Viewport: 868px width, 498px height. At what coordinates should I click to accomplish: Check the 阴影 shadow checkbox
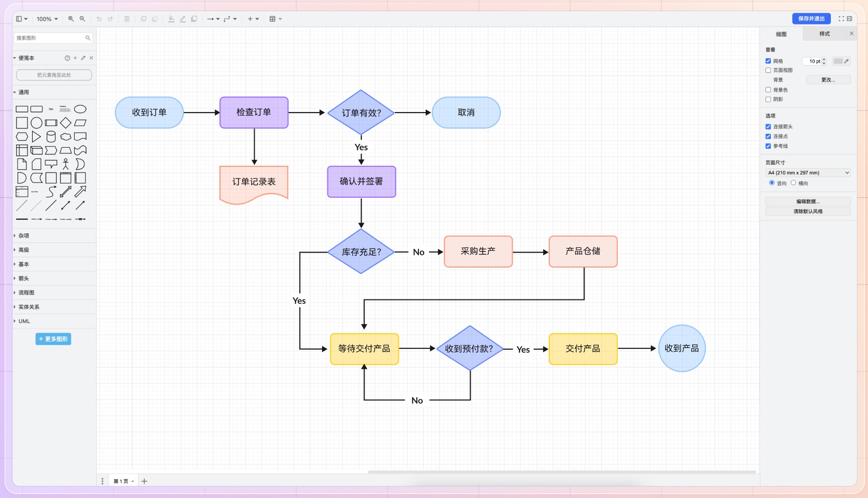(768, 99)
